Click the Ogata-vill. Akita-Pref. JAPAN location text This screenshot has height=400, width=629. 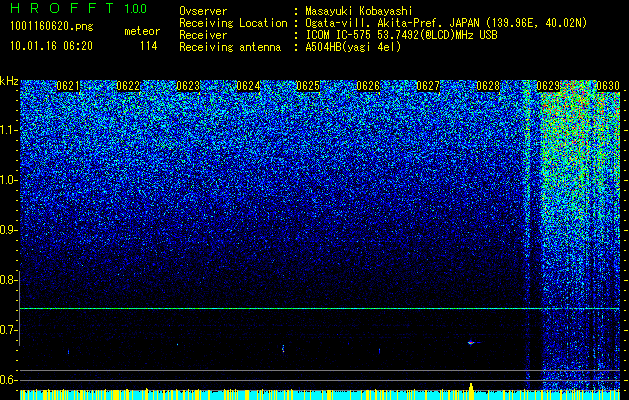[x=446, y=23]
